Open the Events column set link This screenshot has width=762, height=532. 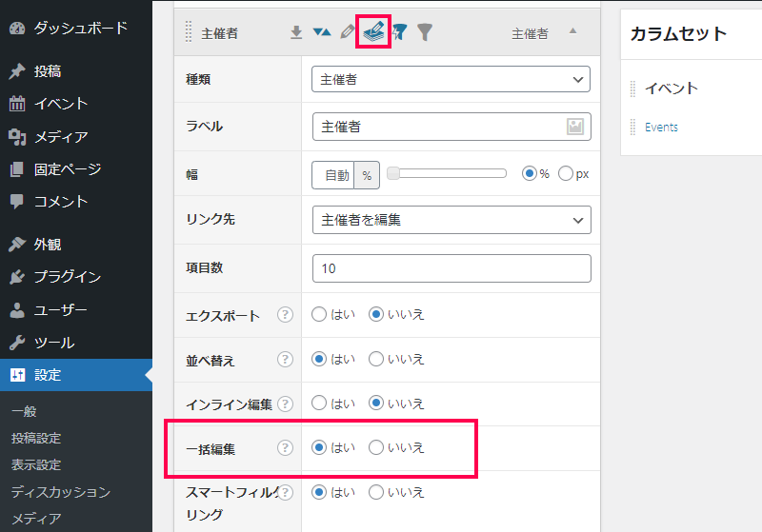click(661, 128)
